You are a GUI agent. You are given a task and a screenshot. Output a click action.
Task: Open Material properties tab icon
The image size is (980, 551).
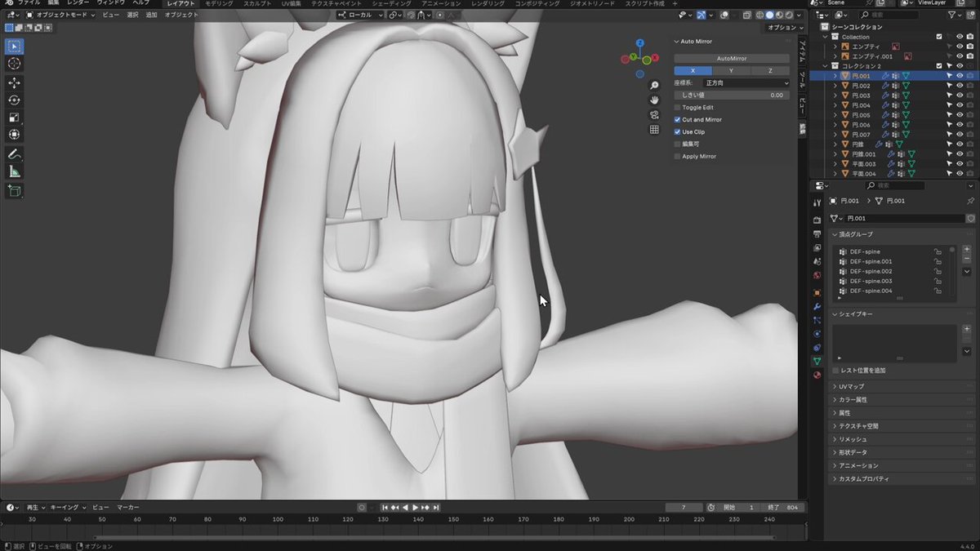click(x=817, y=375)
